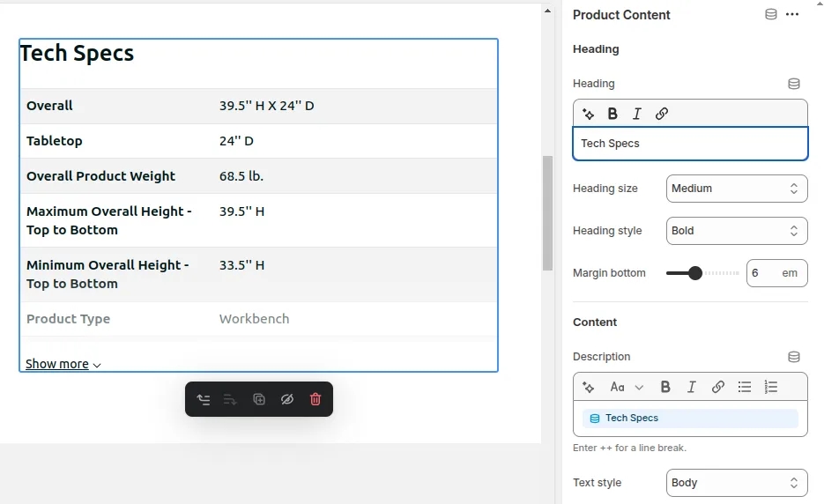Add numbered list in Description toolbar
This screenshot has width=824, height=504.
771,387
